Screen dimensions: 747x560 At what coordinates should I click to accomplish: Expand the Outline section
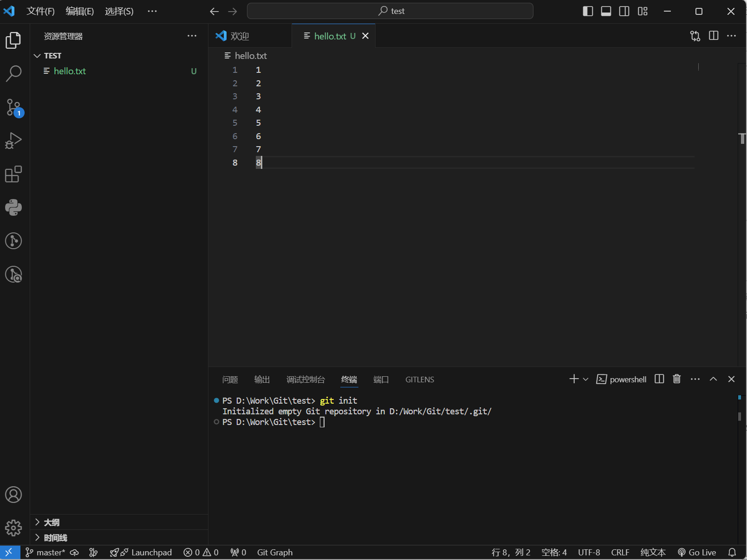click(119, 522)
